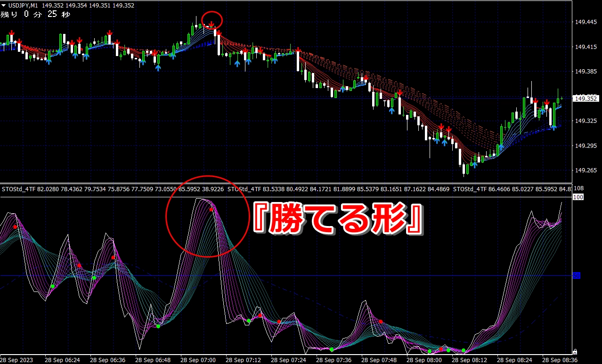This screenshot has width=602, height=364.
Task: Click the current price label 149.352
Action: 585,98
